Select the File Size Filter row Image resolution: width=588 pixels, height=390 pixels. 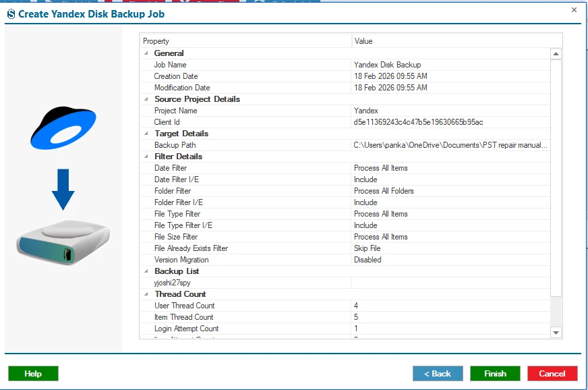[345, 237]
